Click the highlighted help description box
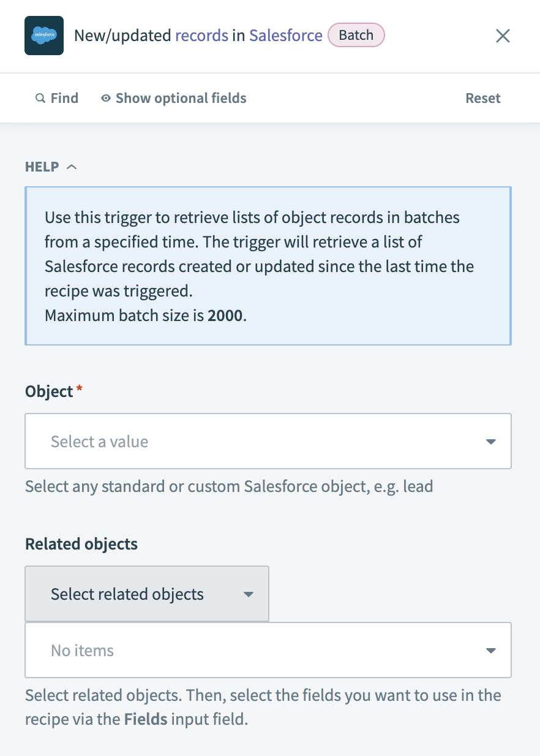The image size is (540, 756). point(268,265)
